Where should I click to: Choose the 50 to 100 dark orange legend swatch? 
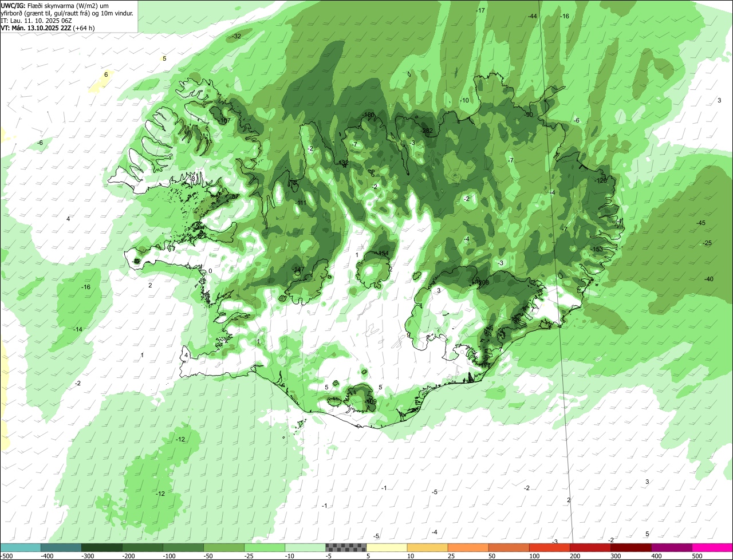coord(509,547)
